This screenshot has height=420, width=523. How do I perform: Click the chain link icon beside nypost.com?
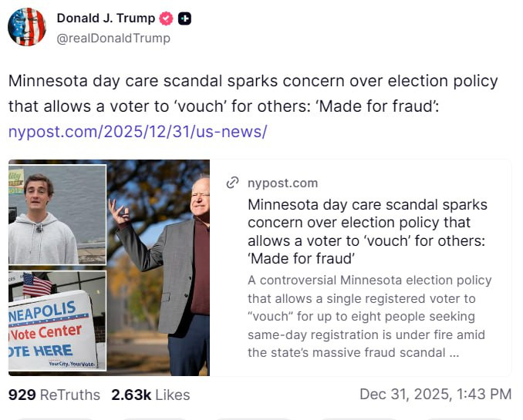point(231,183)
